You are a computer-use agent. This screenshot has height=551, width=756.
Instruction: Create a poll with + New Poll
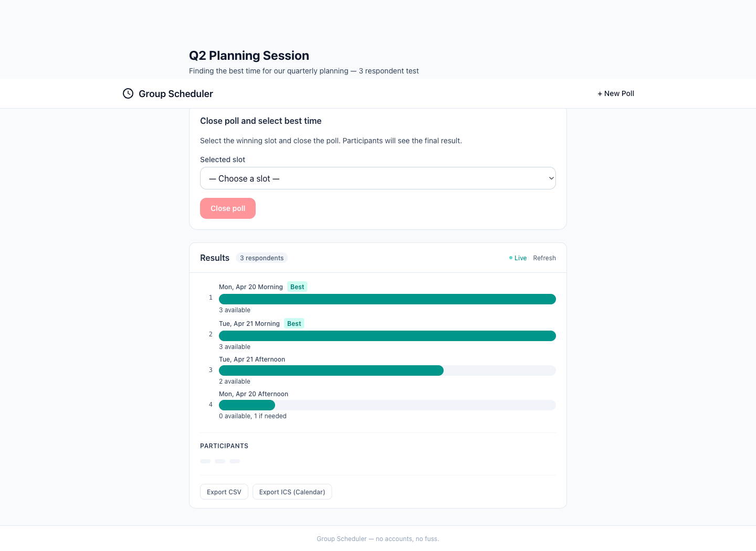click(616, 93)
